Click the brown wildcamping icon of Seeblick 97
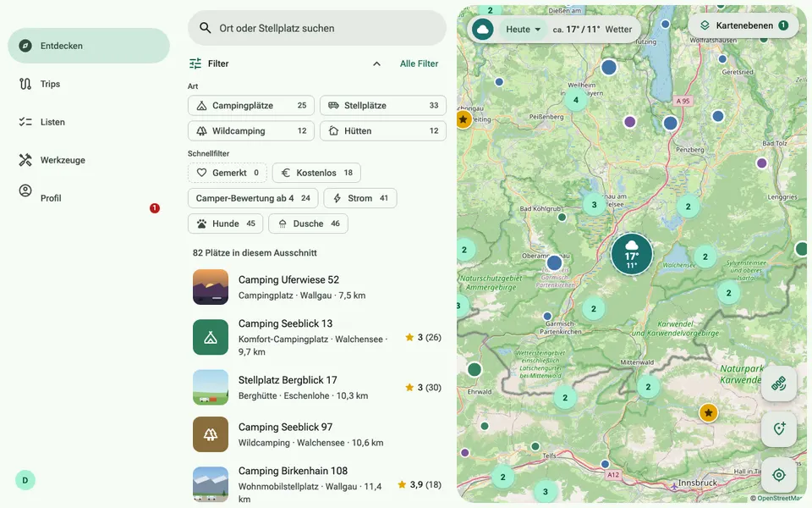Screen dimensions: 812x508 211,434
